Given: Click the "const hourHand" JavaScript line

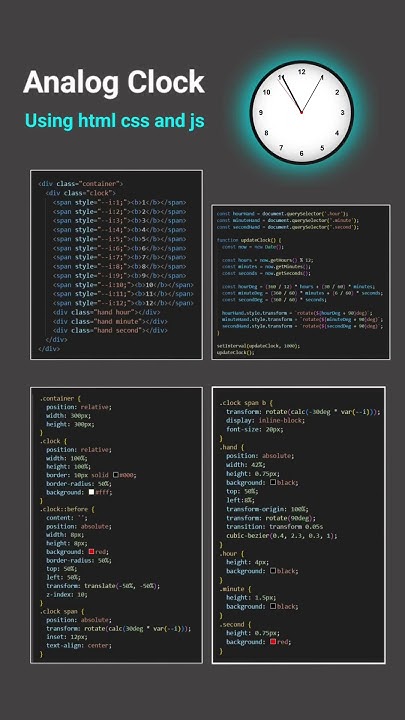Looking at the screenshot, I should click(x=283, y=214).
